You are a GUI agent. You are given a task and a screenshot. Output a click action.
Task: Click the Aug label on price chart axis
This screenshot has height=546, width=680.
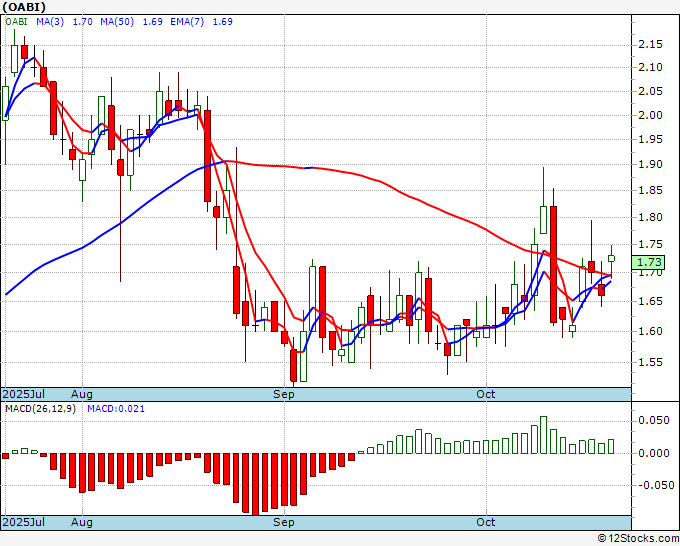click(x=82, y=394)
